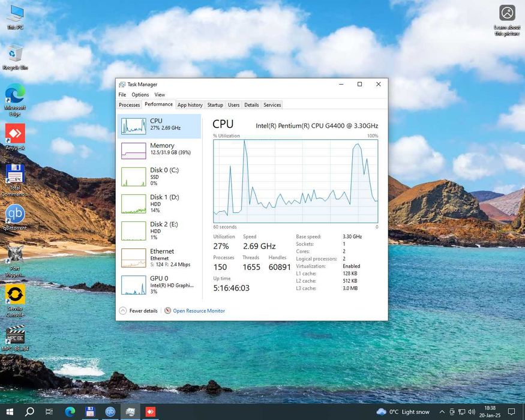Click Base speed 3.30 GHz value

[352, 236]
